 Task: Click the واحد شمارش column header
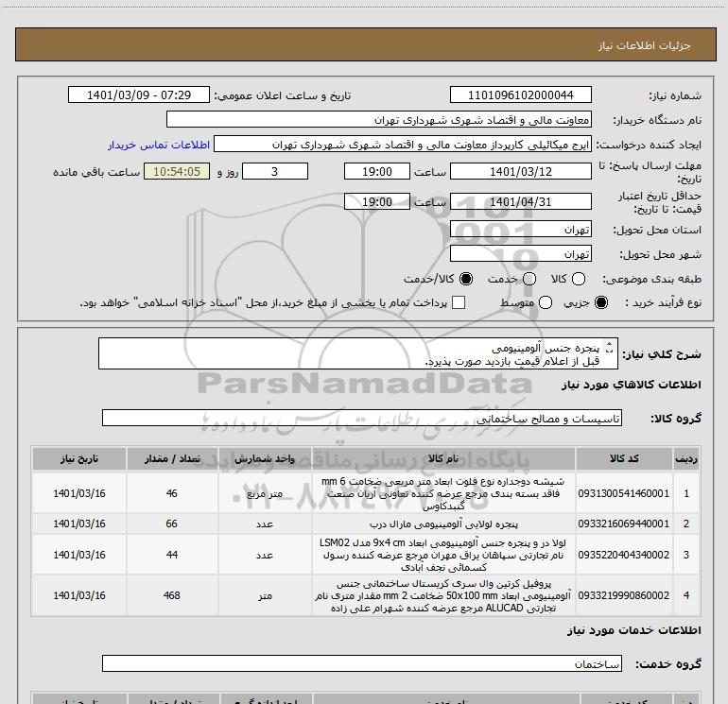(265, 458)
